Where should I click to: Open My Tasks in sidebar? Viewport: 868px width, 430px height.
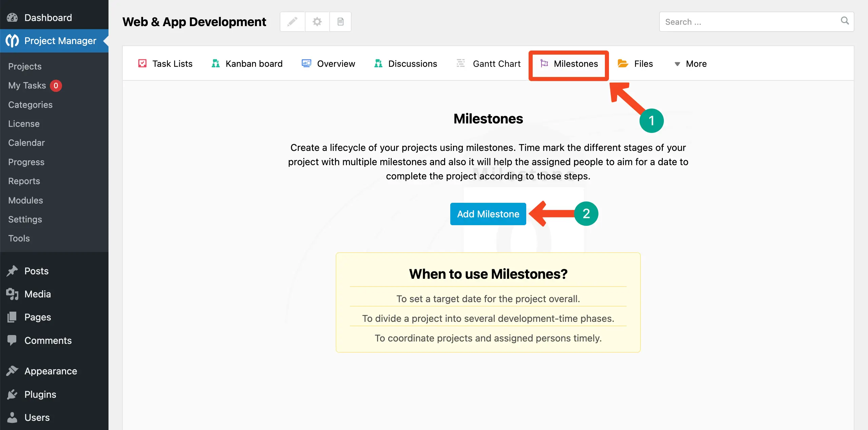(x=27, y=85)
